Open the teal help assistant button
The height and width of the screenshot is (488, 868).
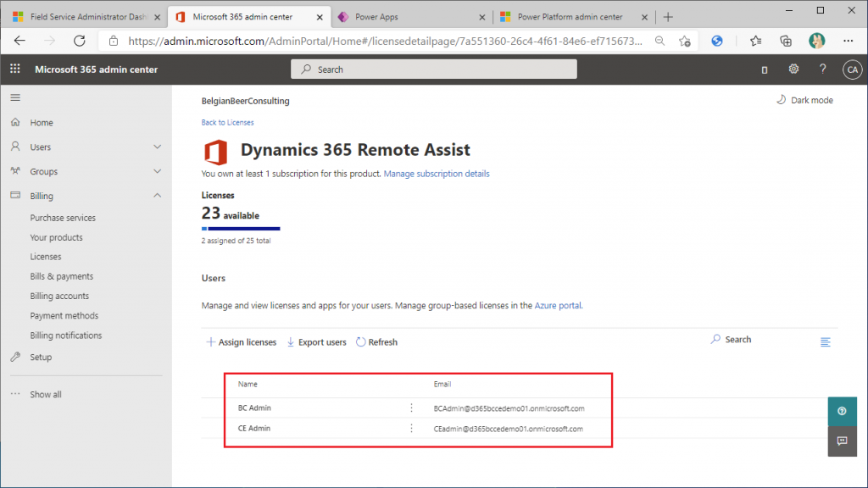[x=842, y=411]
